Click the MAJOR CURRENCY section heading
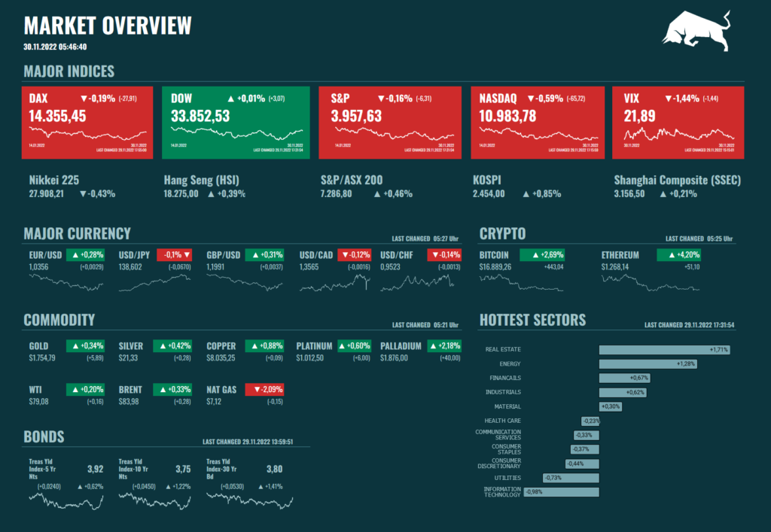771x532 pixels. pyautogui.click(x=78, y=234)
